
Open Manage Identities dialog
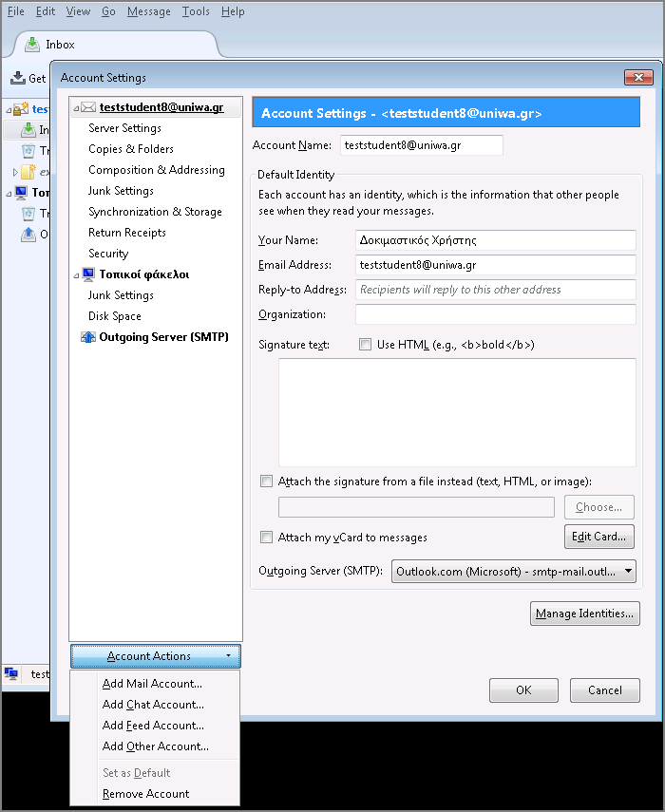584,614
